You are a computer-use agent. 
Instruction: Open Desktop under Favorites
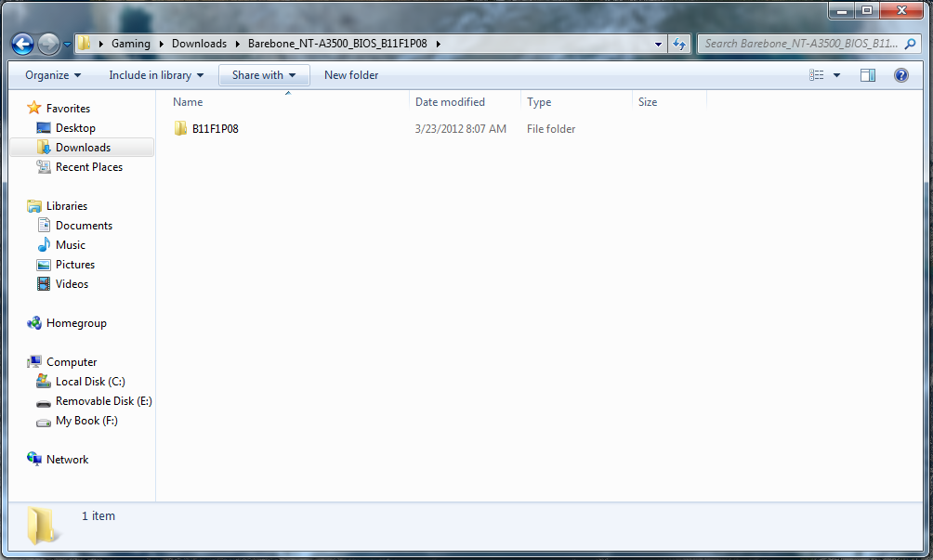[75, 128]
